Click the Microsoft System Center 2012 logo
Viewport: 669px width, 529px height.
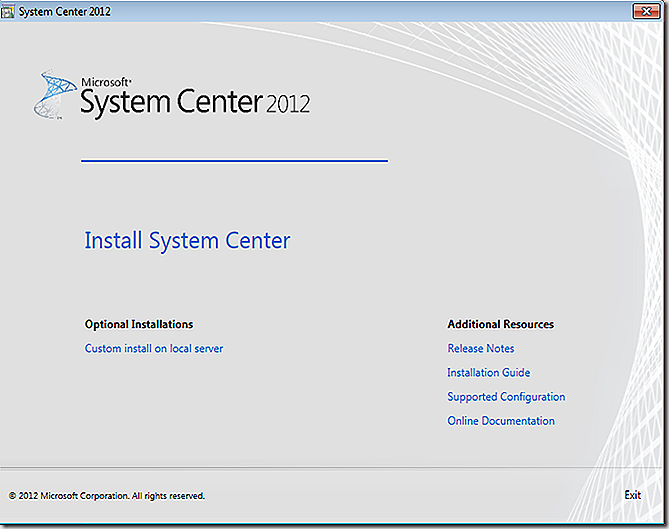point(172,95)
